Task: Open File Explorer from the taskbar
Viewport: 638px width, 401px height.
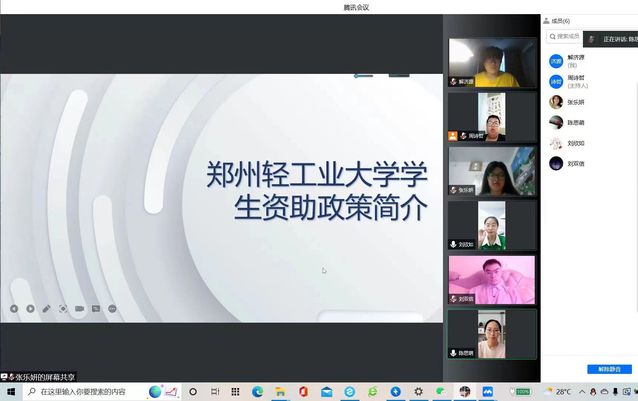Action: 280,392
